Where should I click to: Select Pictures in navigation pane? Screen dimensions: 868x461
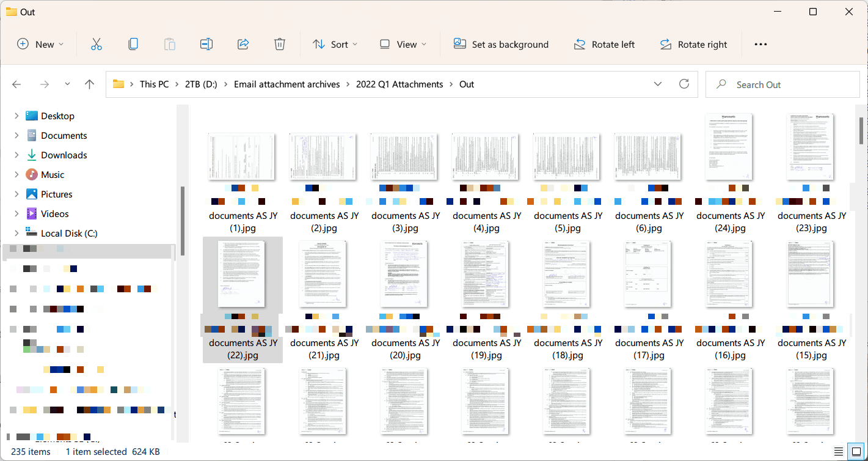(x=56, y=194)
